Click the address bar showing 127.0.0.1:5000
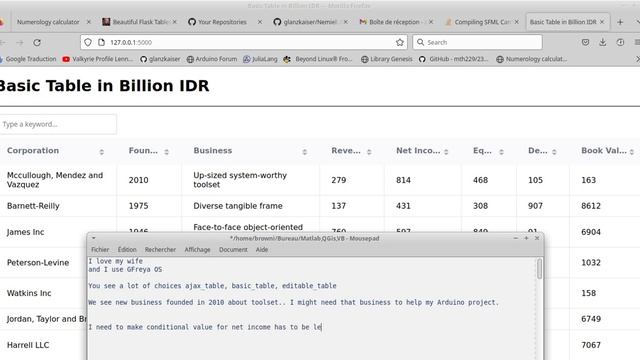The width and height of the screenshot is (640, 360). (x=244, y=42)
